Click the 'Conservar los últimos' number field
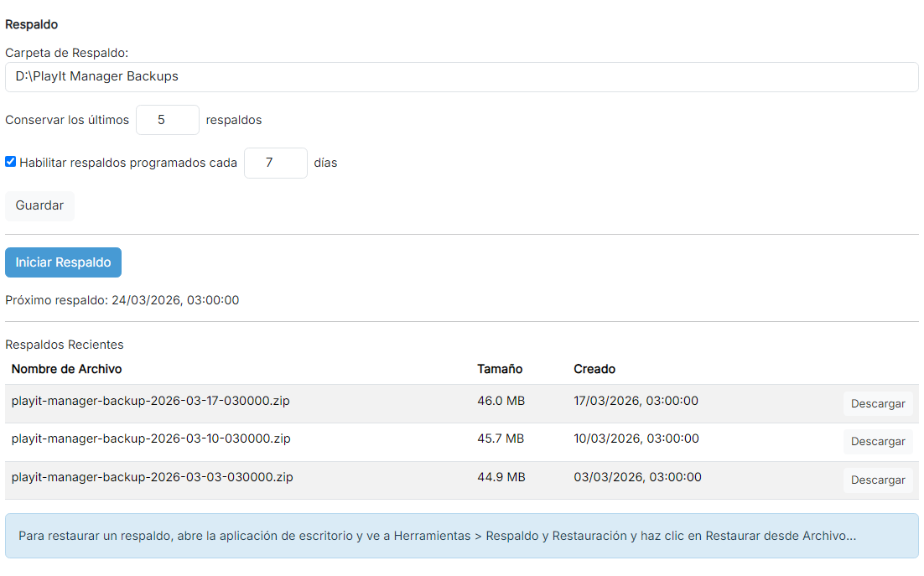 point(168,120)
